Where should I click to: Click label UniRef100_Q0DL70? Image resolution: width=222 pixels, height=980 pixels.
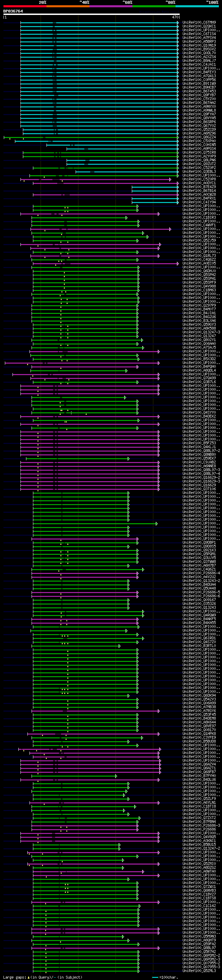pyautogui.click(x=199, y=53)
